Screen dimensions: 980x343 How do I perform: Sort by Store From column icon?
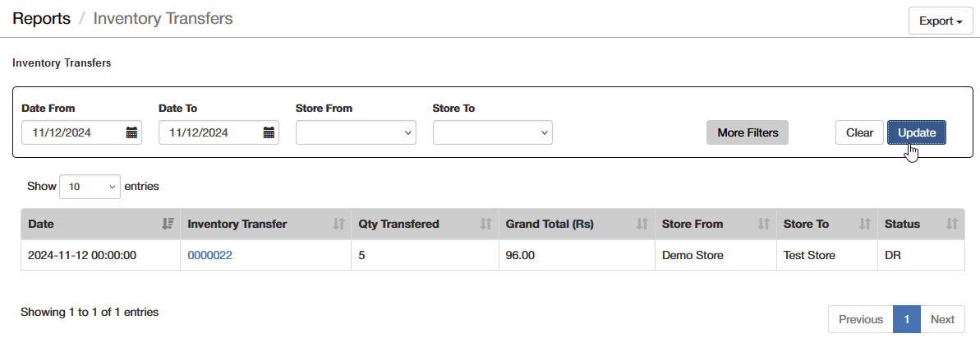763,224
